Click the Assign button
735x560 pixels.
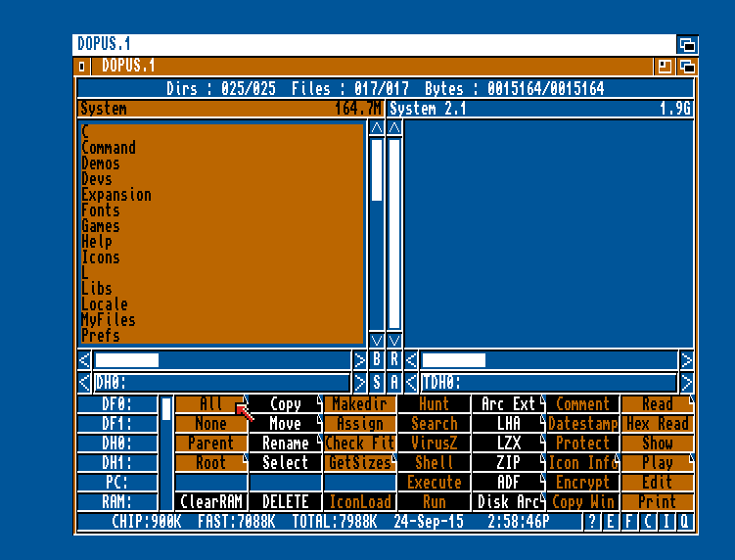coord(360,424)
